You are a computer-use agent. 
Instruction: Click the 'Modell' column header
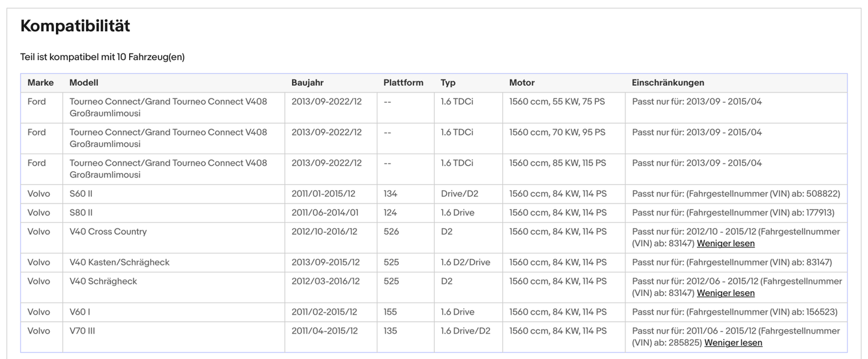coord(83,83)
